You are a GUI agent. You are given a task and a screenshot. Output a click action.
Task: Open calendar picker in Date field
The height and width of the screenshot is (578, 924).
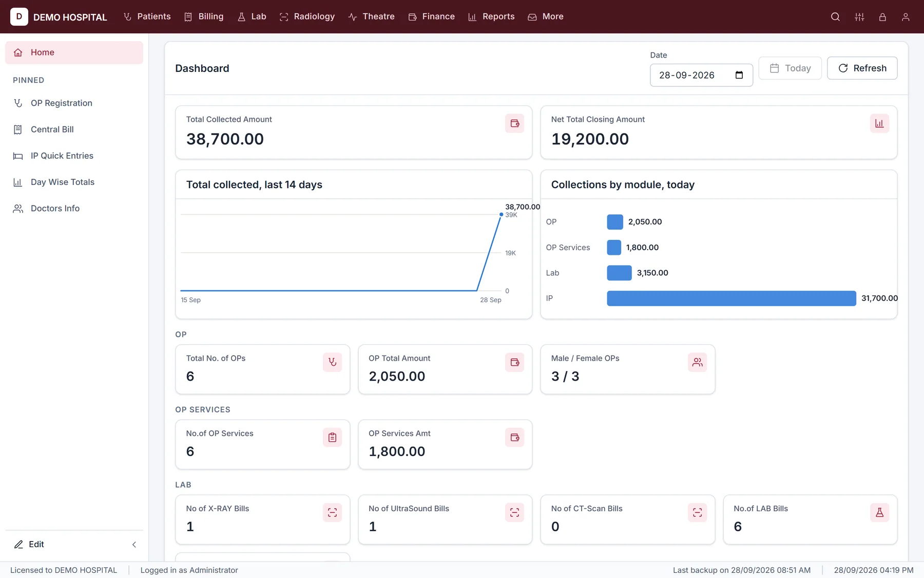click(x=739, y=75)
